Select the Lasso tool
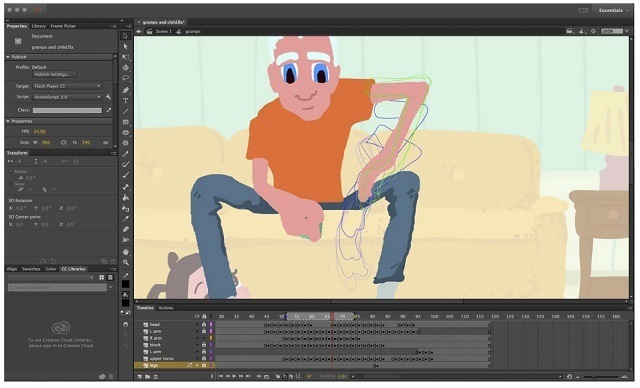This screenshot has height=388, width=640. [x=126, y=78]
